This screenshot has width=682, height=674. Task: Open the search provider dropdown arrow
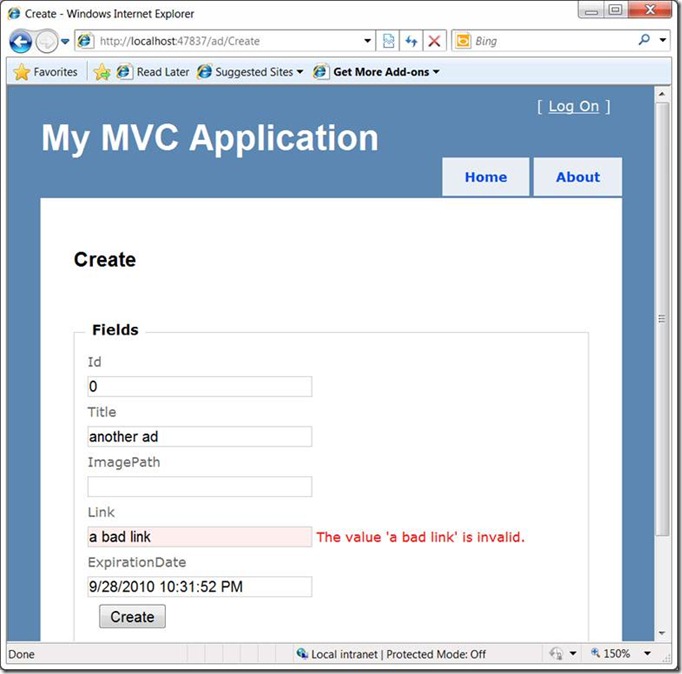663,40
